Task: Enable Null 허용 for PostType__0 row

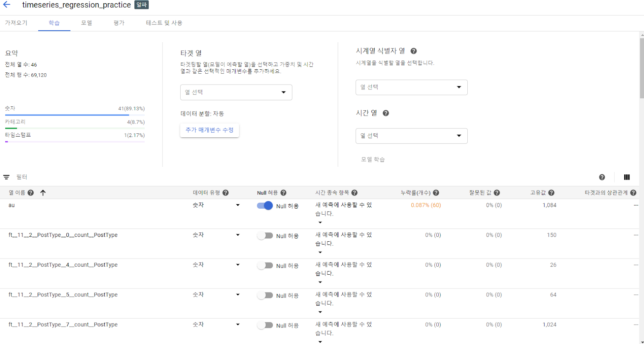Action: (x=265, y=236)
